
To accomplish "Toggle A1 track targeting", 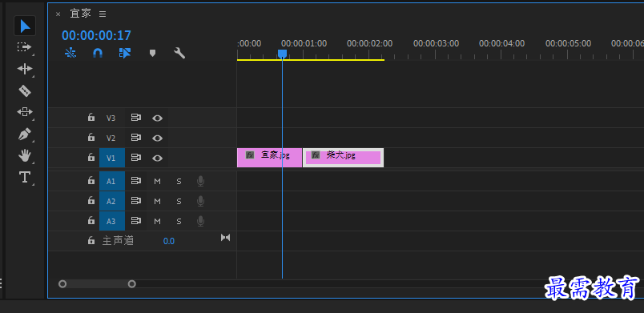I will tap(111, 181).
